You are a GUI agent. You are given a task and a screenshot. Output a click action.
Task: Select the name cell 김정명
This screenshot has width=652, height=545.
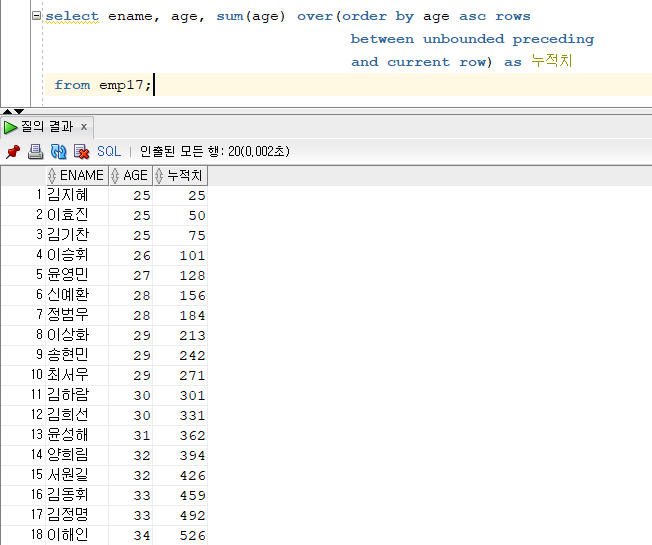tap(77, 514)
